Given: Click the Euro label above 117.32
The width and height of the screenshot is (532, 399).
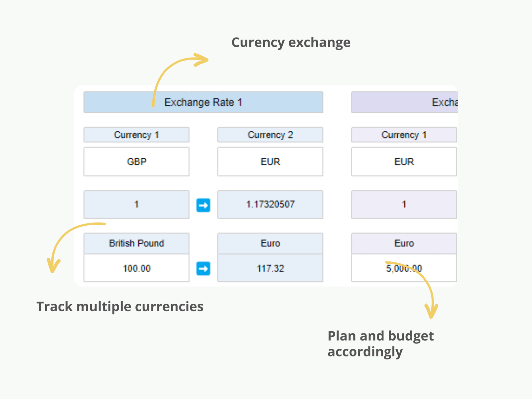Looking at the screenshot, I should [270, 243].
